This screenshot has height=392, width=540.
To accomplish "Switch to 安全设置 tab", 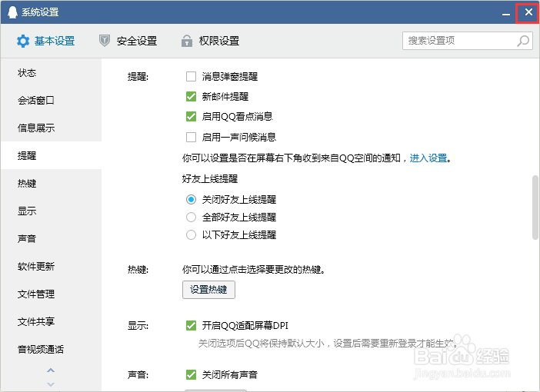I will coord(128,41).
